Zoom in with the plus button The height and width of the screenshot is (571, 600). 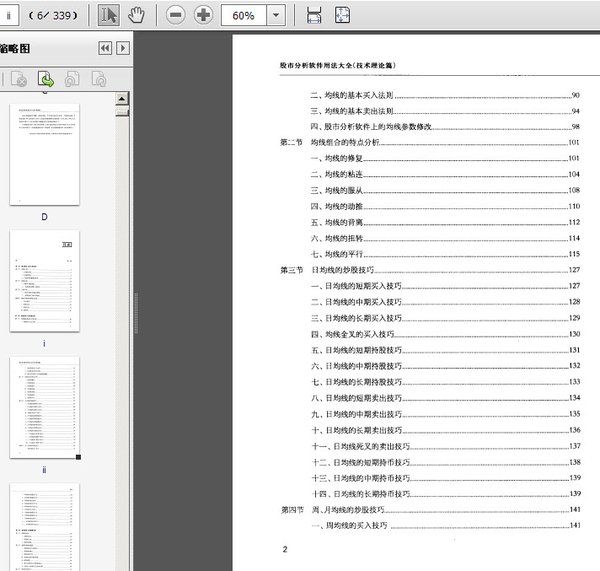tap(203, 15)
